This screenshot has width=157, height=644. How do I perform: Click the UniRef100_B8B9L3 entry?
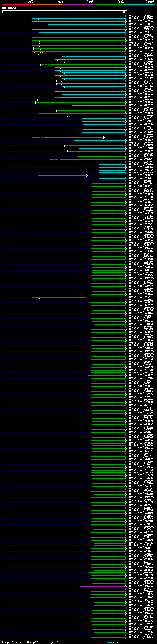coord(141,84)
